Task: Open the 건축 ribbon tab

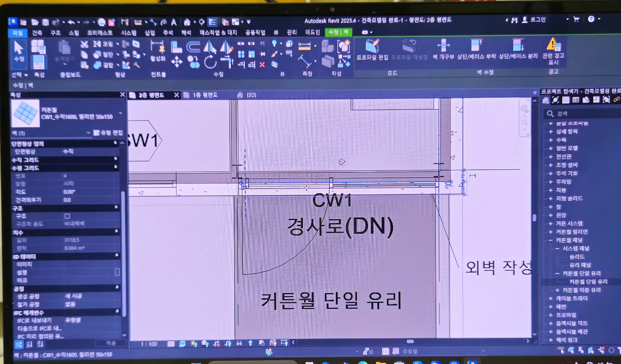Action: (37, 33)
